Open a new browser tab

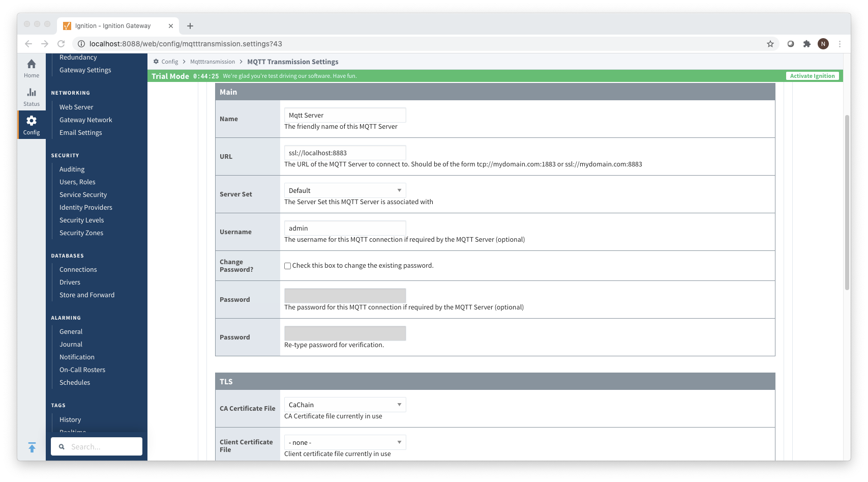pos(190,26)
